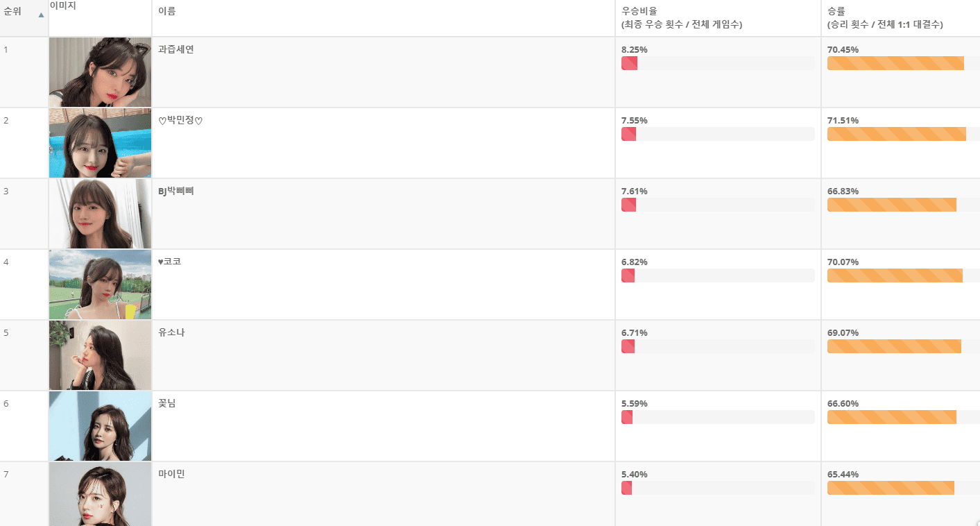Image resolution: width=980 pixels, height=526 pixels.
Task: Open thumbnail image of ♥코코
Action: (x=100, y=285)
